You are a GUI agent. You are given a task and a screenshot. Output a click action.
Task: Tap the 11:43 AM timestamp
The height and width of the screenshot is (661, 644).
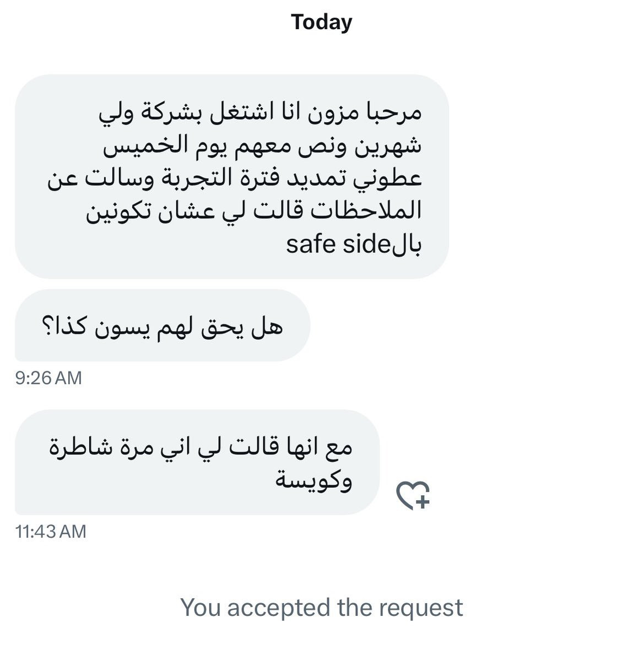pos(51,532)
